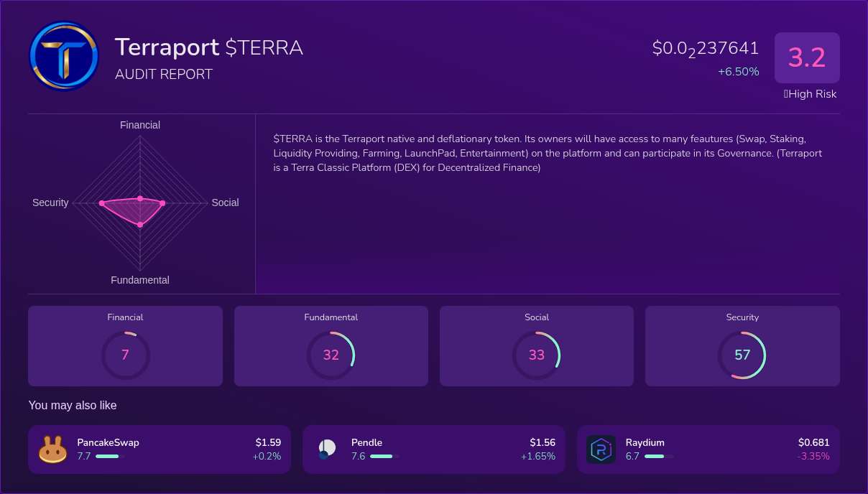Open the PancakeSwap suggestion card
This screenshot has height=494, width=868.
[159, 449]
